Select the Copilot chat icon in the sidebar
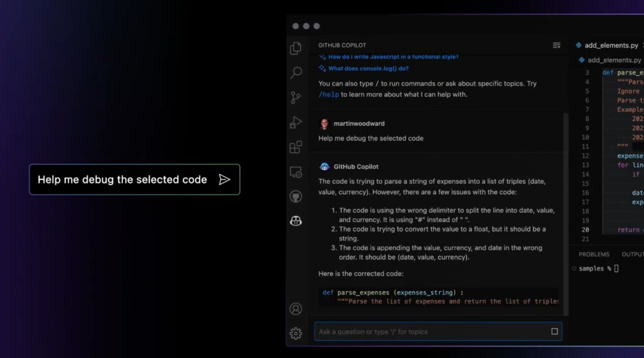Image resolution: width=644 pixels, height=358 pixels. pos(296,221)
